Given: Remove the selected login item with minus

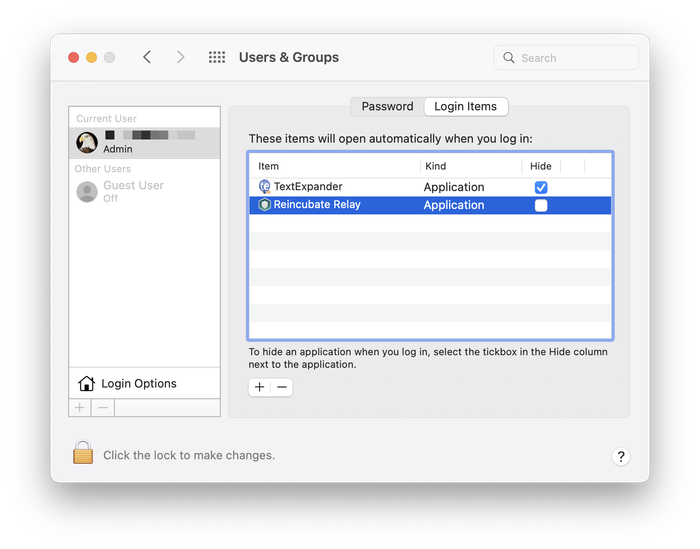Looking at the screenshot, I should pos(282,387).
